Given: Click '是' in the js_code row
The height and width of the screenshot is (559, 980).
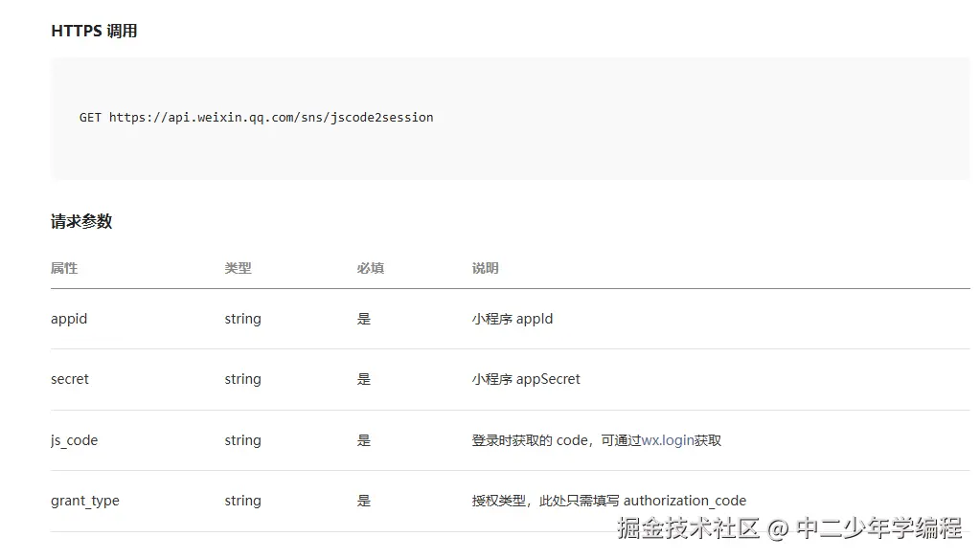Looking at the screenshot, I should [x=364, y=441].
